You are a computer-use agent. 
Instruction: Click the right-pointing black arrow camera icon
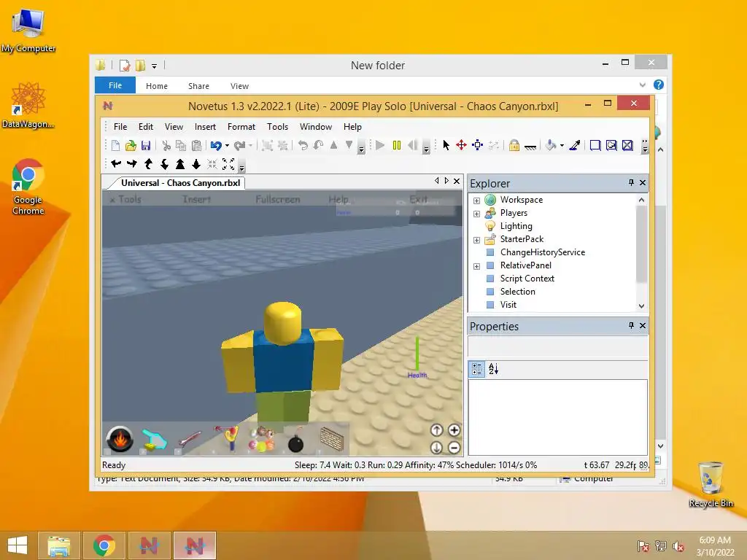[132, 164]
